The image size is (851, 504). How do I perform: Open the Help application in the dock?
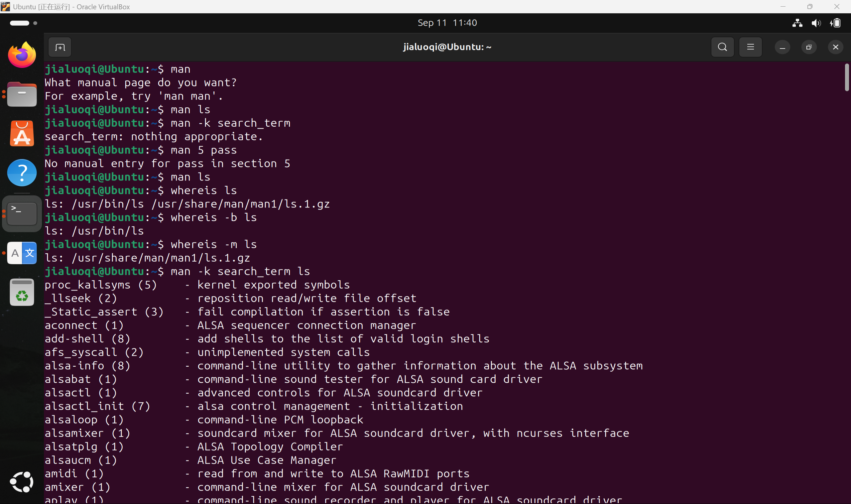[22, 173]
